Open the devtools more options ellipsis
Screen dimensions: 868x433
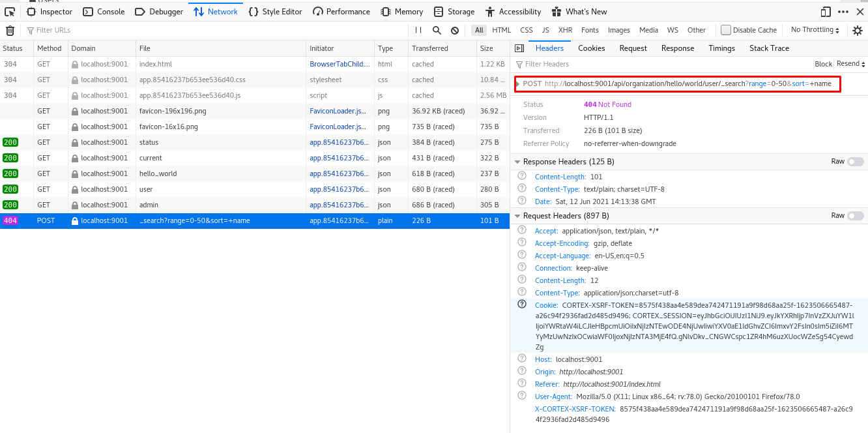pos(843,12)
